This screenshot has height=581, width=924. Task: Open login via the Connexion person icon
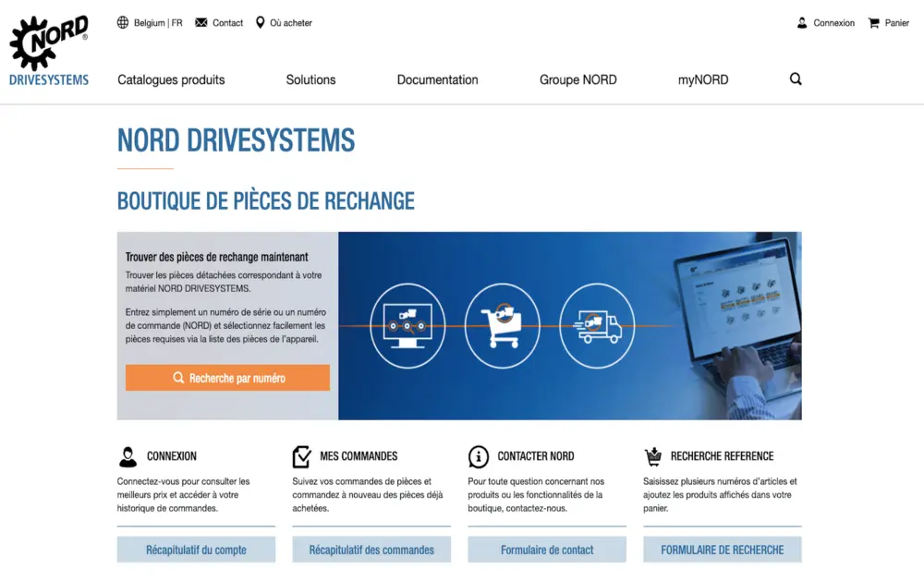click(x=802, y=23)
